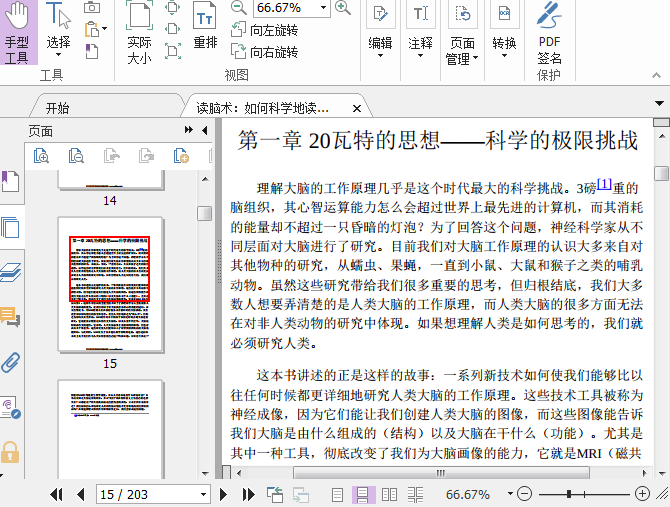670x507 pixels.
Task: Click the PDF Sign (PDF签名) button
Action: point(549,33)
